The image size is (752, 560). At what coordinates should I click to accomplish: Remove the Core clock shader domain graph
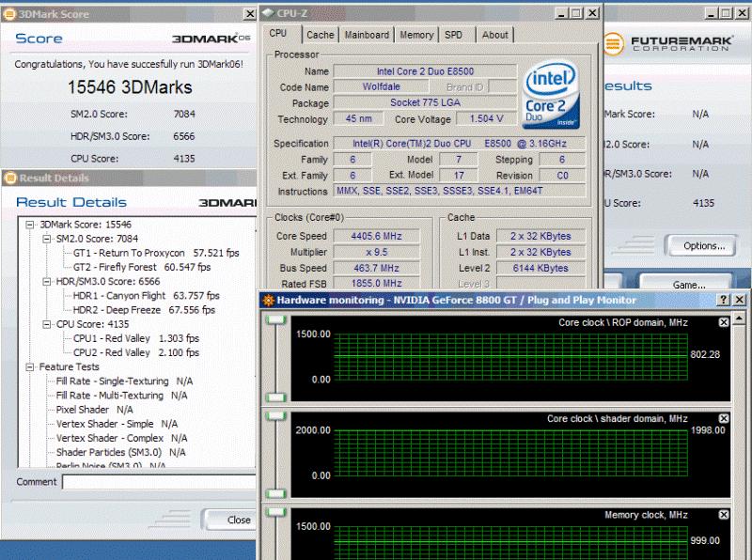[724, 418]
